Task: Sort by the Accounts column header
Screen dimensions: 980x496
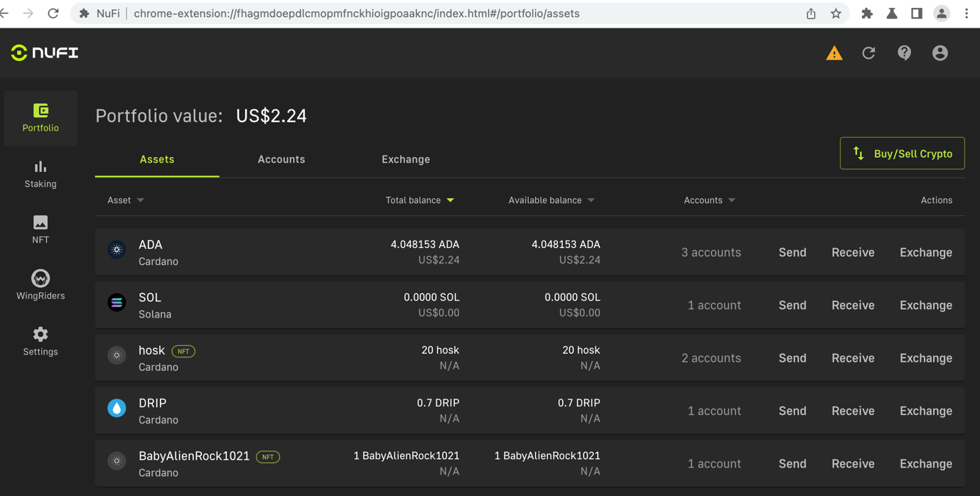Action: (709, 200)
